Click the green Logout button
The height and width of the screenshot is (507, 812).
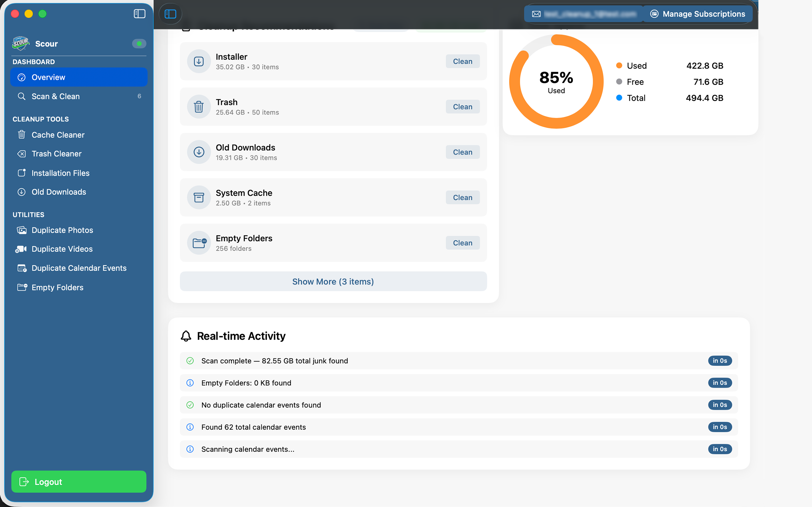79,482
